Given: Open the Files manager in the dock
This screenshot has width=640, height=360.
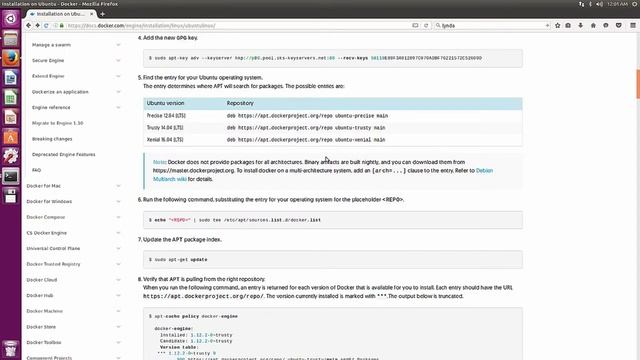Looking at the screenshot, I should (x=11, y=39).
